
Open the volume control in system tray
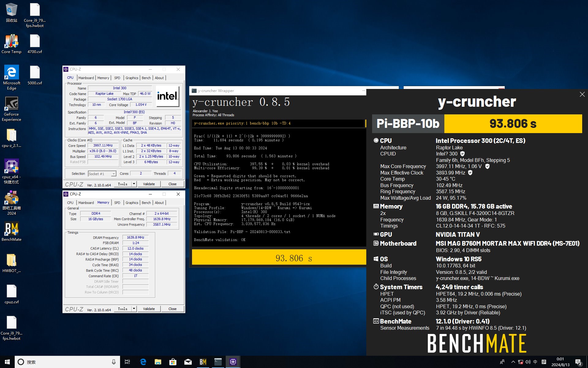coord(528,362)
